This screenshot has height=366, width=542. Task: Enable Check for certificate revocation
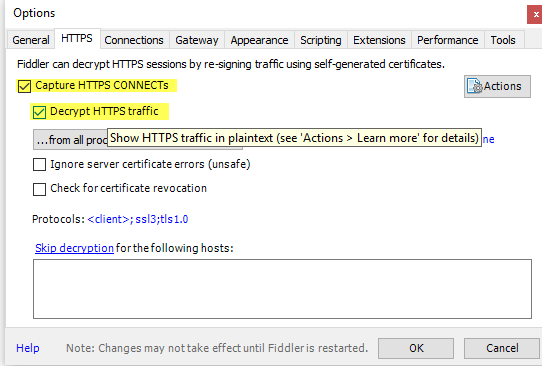39,189
